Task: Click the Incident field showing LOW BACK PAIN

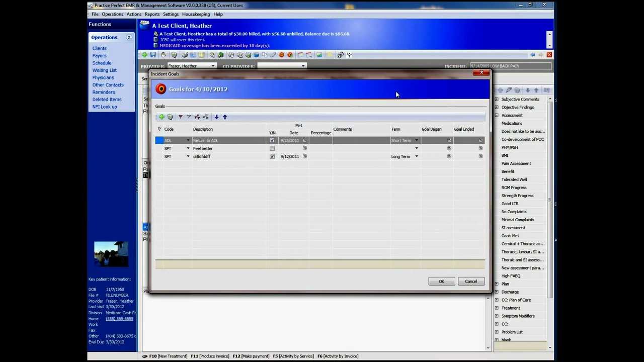Action: point(510,66)
